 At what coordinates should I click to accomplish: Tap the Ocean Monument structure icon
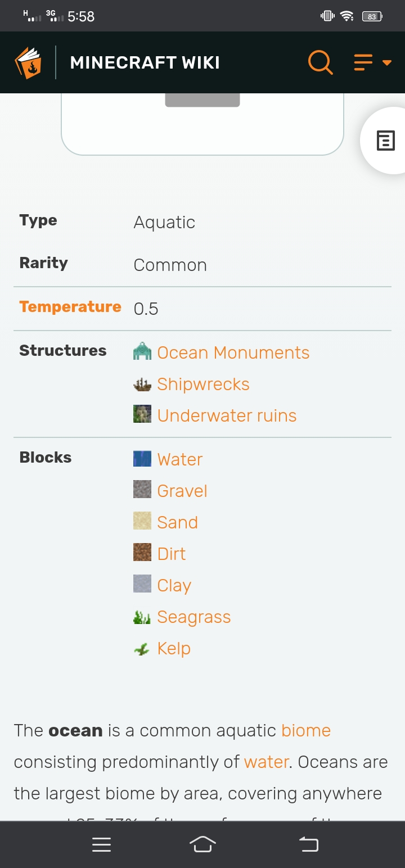point(142,352)
